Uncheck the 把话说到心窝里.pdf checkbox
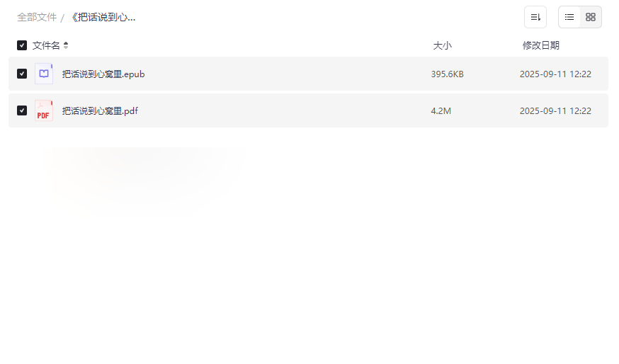This screenshot has width=619, height=364. click(22, 110)
